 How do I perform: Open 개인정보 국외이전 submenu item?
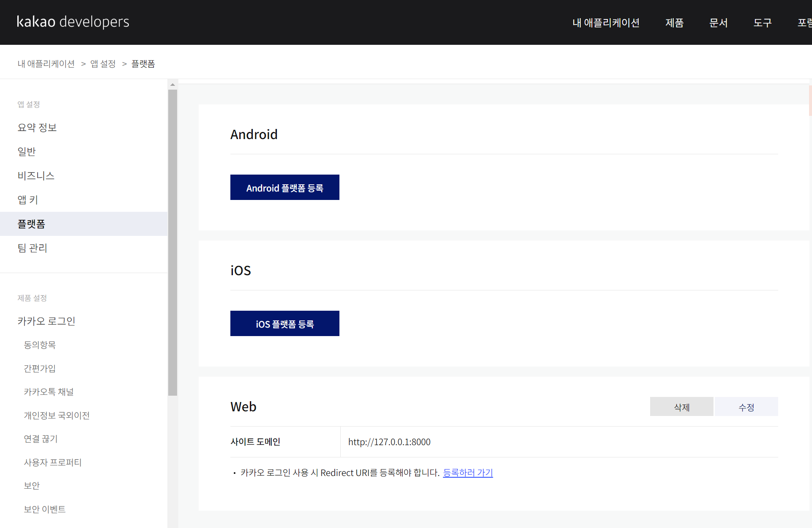coord(57,416)
